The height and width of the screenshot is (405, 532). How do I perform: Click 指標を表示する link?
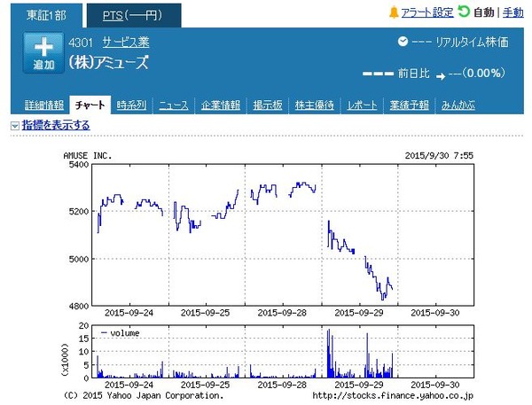56,125
